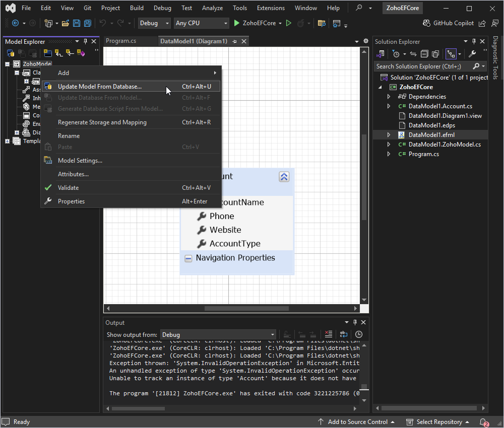Save all files with Save All icon
Viewport: 504px width, 428px height.
(87, 23)
